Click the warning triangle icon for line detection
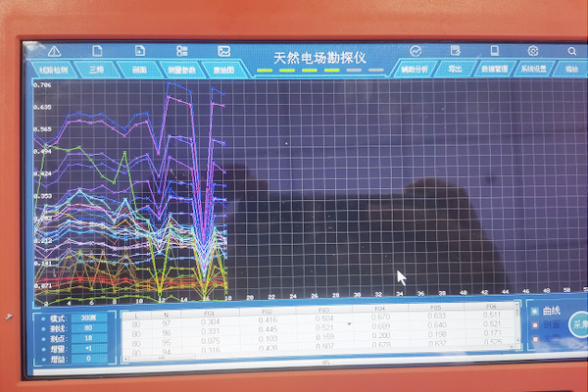This screenshot has height=392, width=588. tap(54, 51)
